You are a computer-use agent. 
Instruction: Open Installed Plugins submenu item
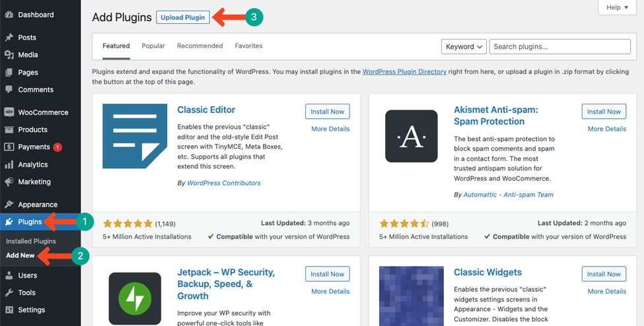click(31, 242)
